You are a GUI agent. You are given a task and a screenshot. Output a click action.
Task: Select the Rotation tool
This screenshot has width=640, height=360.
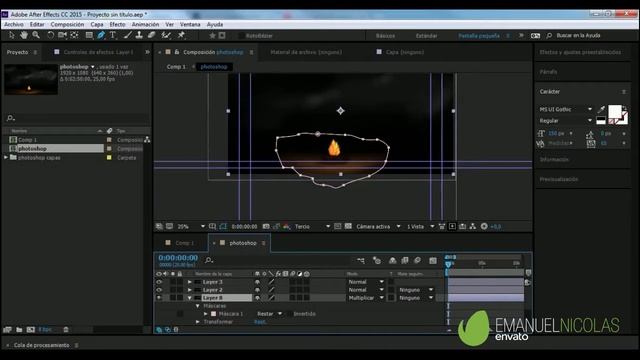coord(50,36)
